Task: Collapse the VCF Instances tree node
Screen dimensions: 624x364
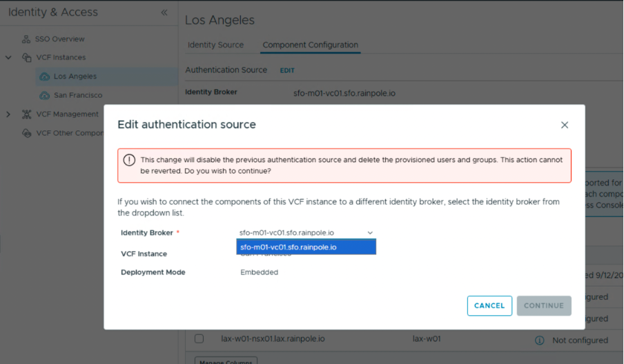Action: tap(8, 58)
